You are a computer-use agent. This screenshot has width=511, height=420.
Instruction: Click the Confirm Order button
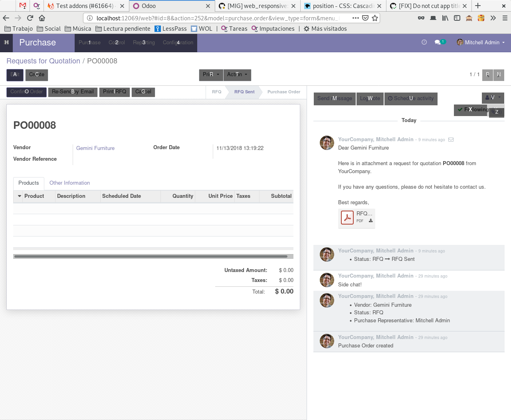pyautogui.click(x=26, y=92)
